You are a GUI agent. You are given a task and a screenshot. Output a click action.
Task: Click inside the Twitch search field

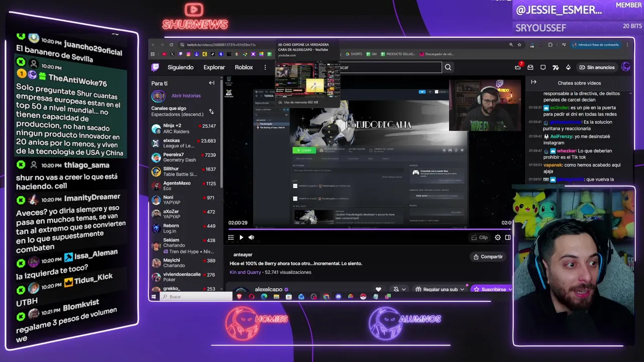click(390, 67)
